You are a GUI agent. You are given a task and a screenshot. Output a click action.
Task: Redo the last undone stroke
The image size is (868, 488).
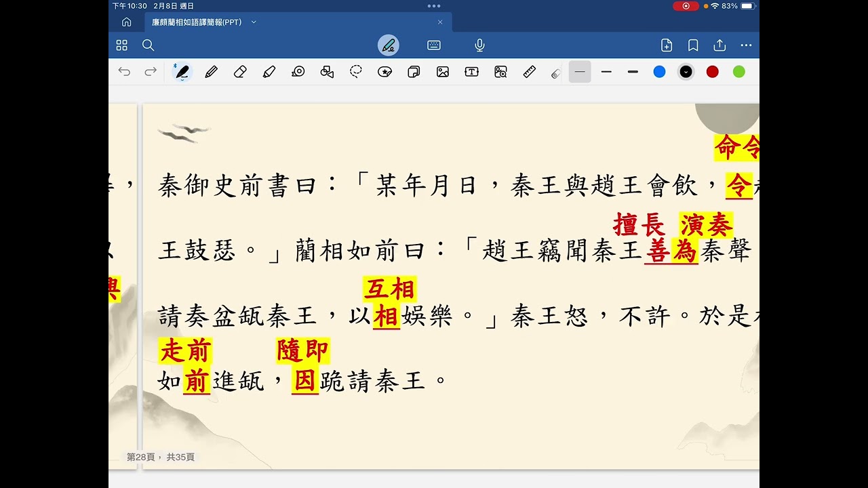151,71
